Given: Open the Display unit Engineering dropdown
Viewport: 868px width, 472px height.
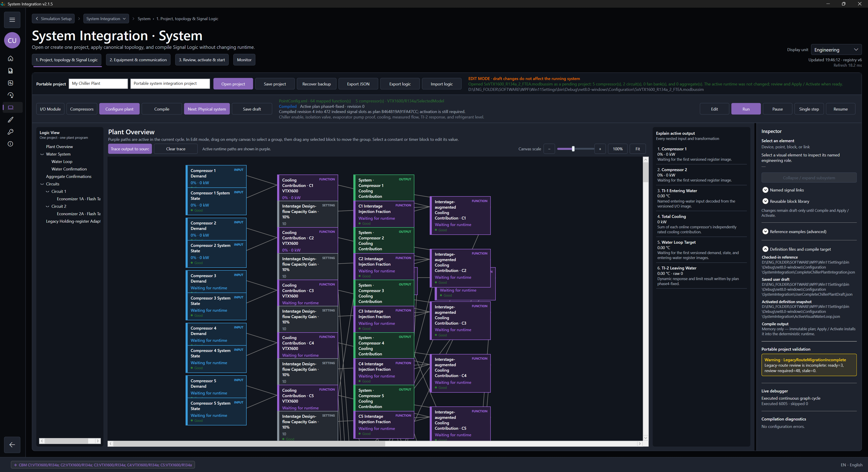Looking at the screenshot, I should click(x=836, y=50).
